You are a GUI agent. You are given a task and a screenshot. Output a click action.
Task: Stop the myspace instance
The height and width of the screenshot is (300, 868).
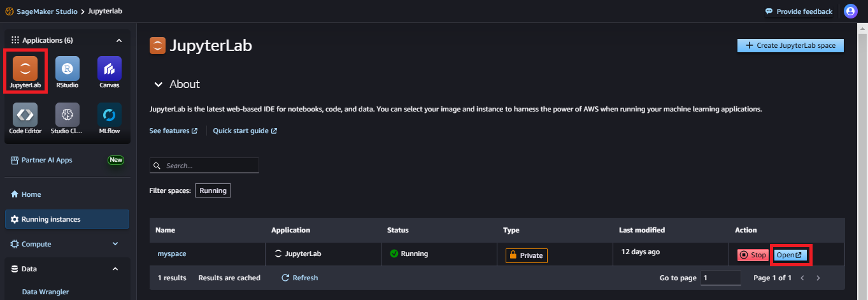pyautogui.click(x=753, y=255)
